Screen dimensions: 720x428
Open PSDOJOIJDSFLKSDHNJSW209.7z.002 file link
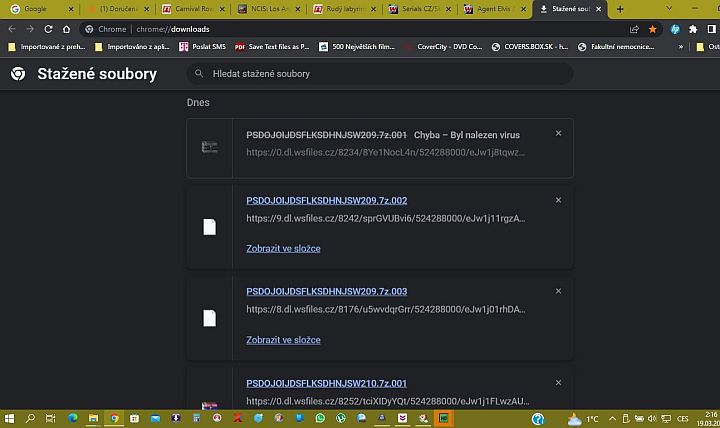[326, 201]
